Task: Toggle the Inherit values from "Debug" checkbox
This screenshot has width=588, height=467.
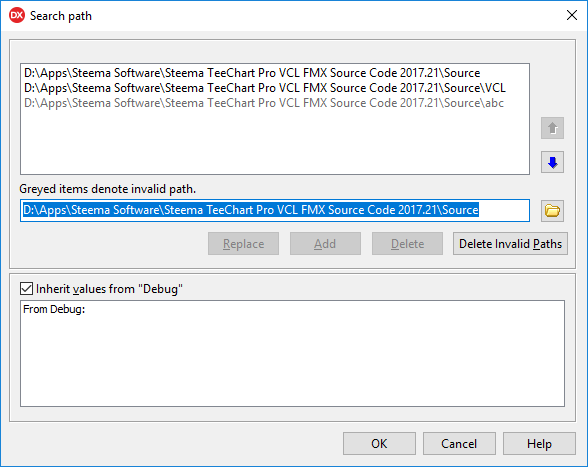Action: tap(26, 289)
